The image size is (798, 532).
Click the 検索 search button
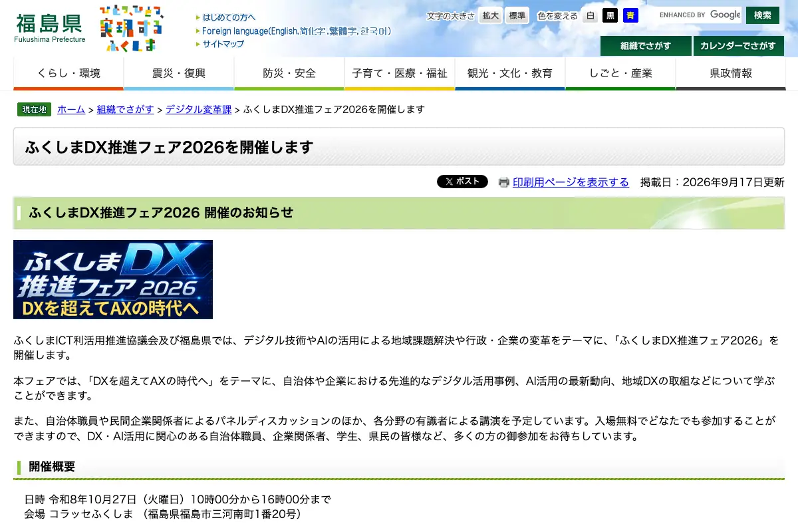click(x=763, y=15)
